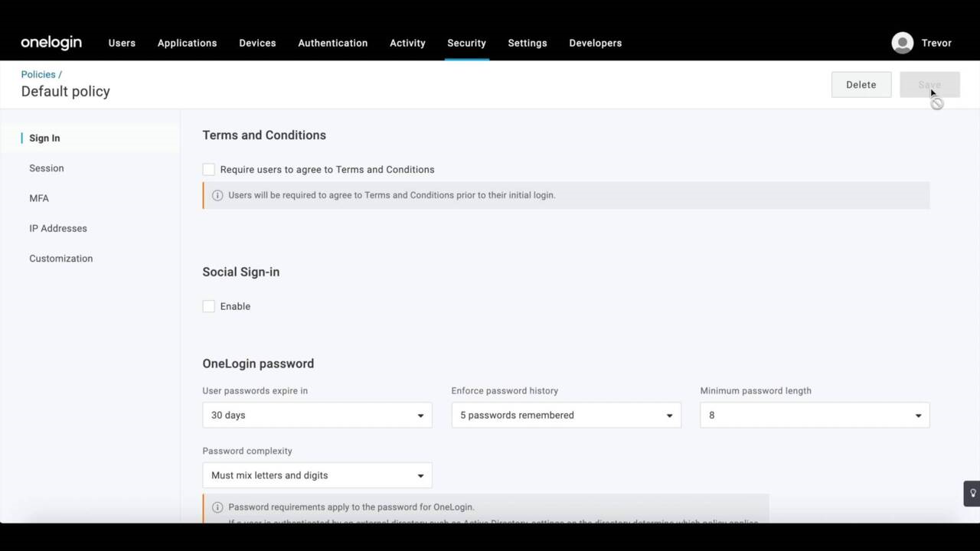Select the Password complexity dropdown
The height and width of the screenshot is (551, 980).
[317, 475]
